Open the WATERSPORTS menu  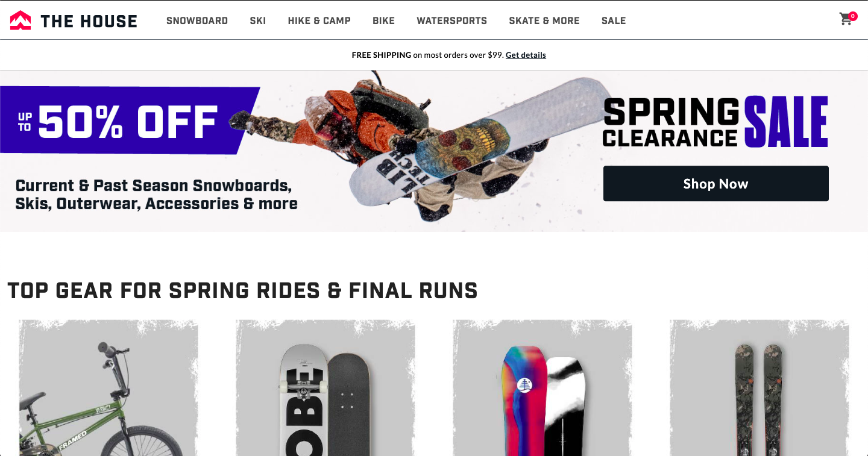click(452, 20)
